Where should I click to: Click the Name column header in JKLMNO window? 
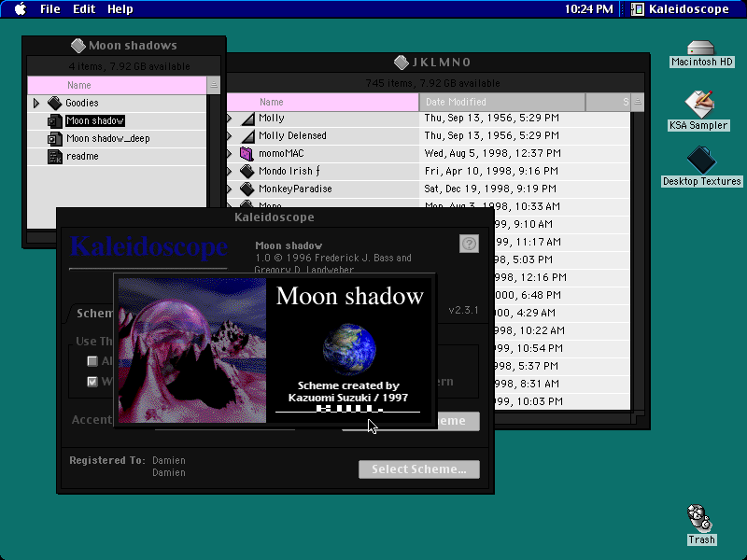[322, 102]
